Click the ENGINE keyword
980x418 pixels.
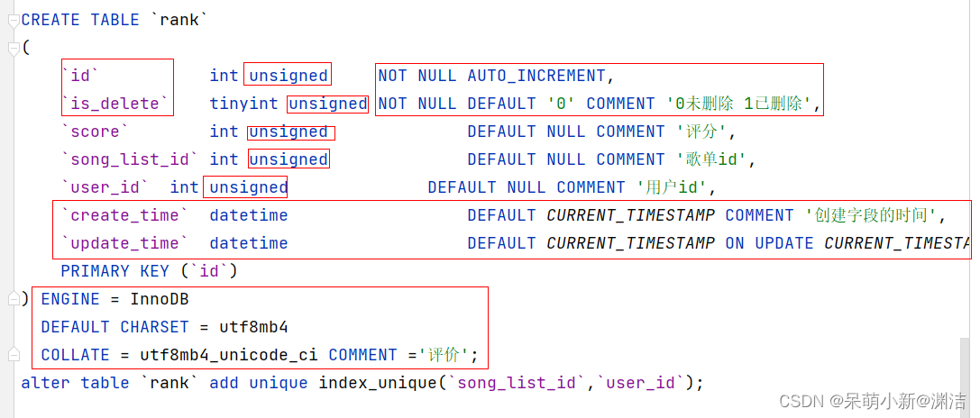pyautogui.click(x=70, y=299)
